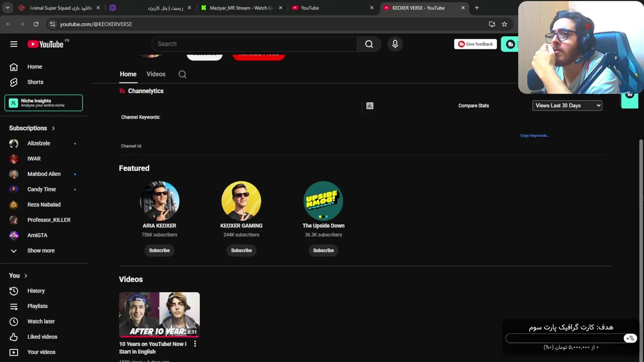Subscribe to KEOXER GAMING channel
This screenshot has height=362, width=644.
coord(242,250)
